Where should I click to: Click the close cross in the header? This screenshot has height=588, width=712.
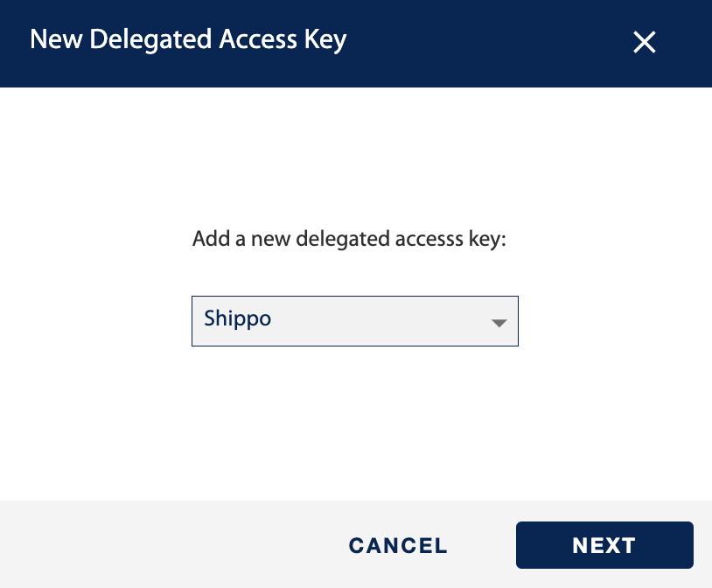(644, 42)
